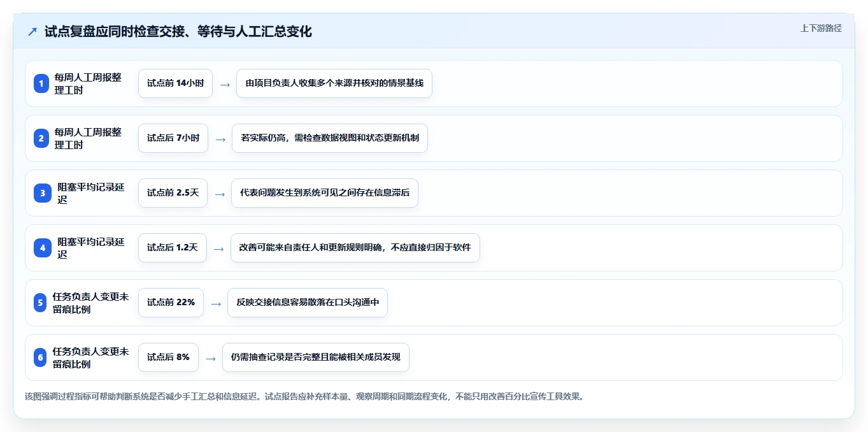Click the number 1 badge
This screenshot has height=432, width=868.
pyautogui.click(x=41, y=83)
